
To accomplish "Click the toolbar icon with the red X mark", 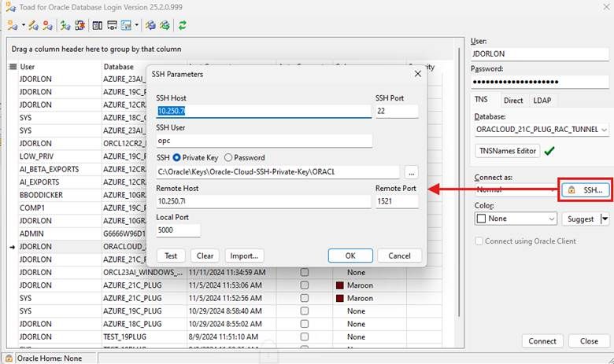I will 80,25.
